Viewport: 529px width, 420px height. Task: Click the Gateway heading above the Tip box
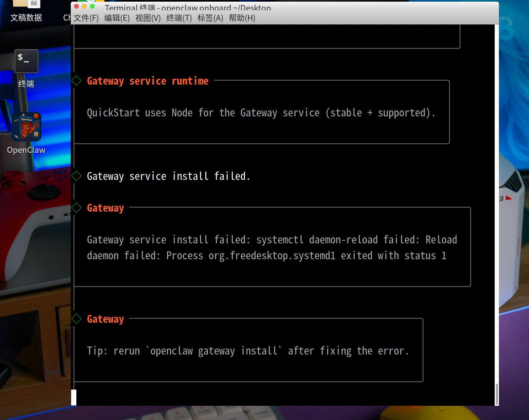click(105, 319)
